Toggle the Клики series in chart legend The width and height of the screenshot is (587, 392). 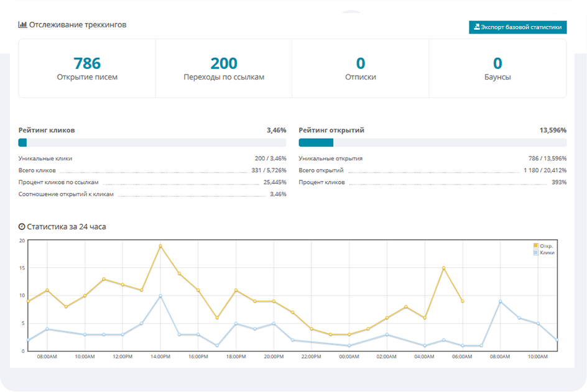[x=543, y=253]
